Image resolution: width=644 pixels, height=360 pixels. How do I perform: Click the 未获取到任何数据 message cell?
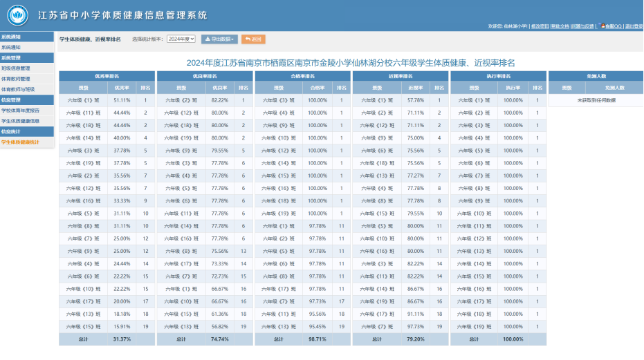(596, 100)
